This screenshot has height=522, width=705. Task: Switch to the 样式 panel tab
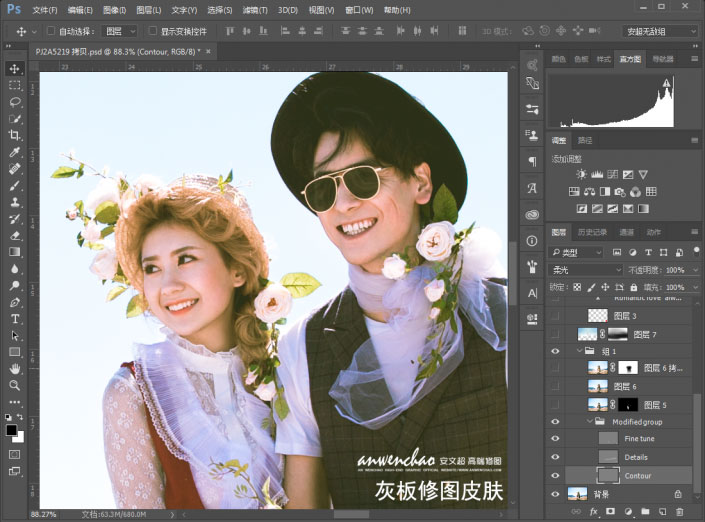[603, 59]
